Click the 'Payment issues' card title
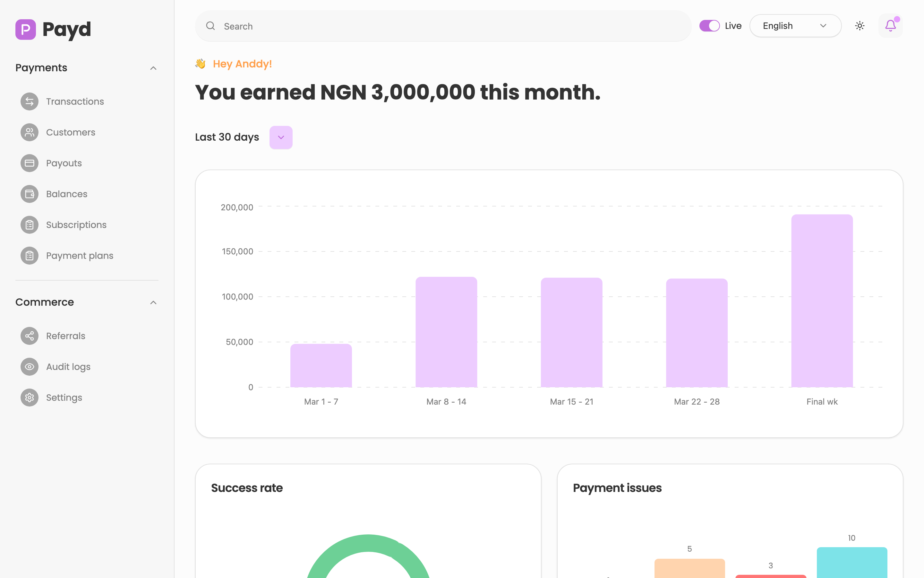 point(617,488)
